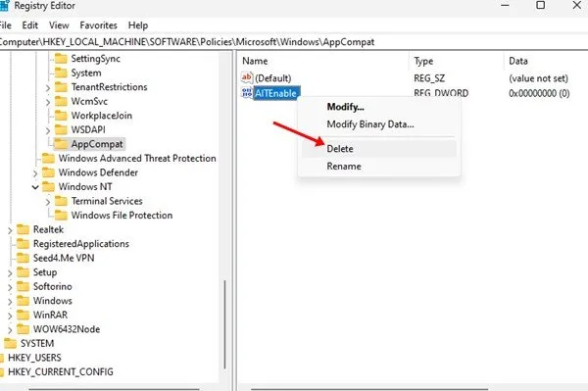
Task: Open the File menu
Action: coord(5,25)
